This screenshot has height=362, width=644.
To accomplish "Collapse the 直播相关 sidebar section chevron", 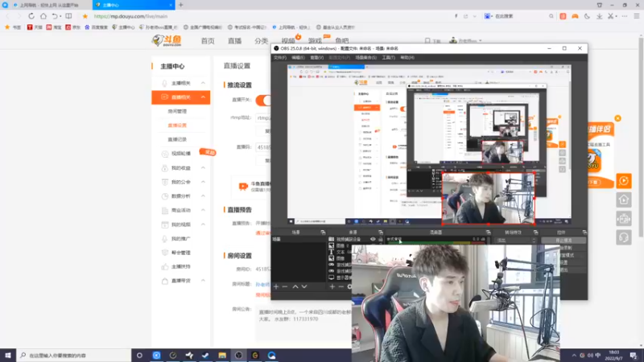I will [203, 97].
